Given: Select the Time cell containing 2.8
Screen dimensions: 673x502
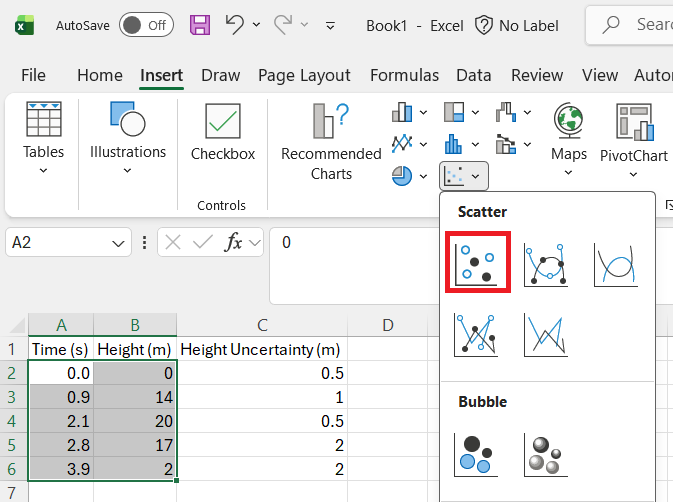Looking at the screenshot, I should (x=61, y=445).
